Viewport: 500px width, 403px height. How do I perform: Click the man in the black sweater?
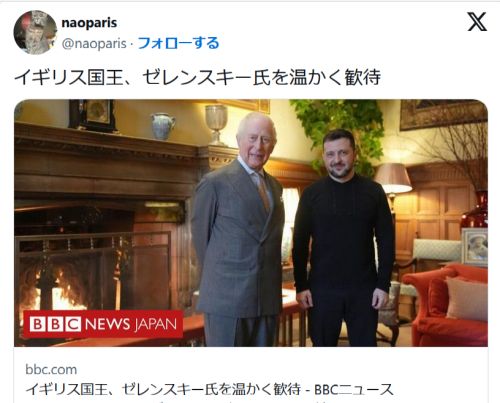pyautogui.click(x=343, y=237)
